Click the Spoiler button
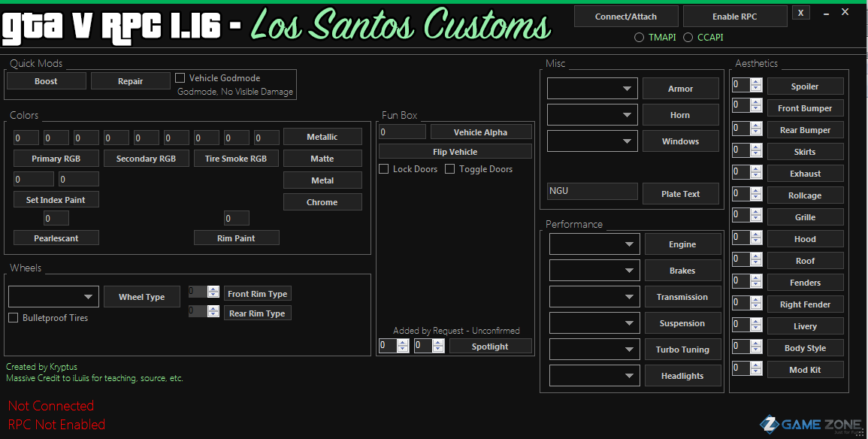This screenshot has width=868, height=439. pyautogui.click(x=805, y=86)
